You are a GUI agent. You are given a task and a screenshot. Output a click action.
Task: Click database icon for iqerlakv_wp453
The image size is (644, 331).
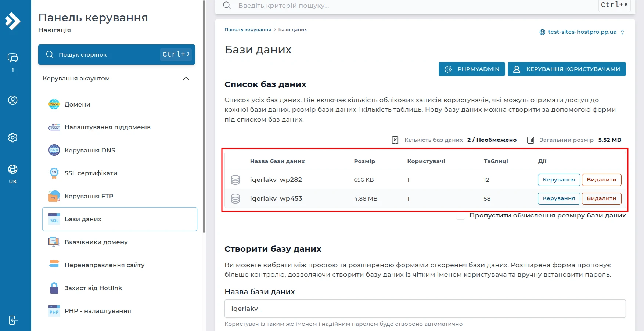(x=235, y=198)
